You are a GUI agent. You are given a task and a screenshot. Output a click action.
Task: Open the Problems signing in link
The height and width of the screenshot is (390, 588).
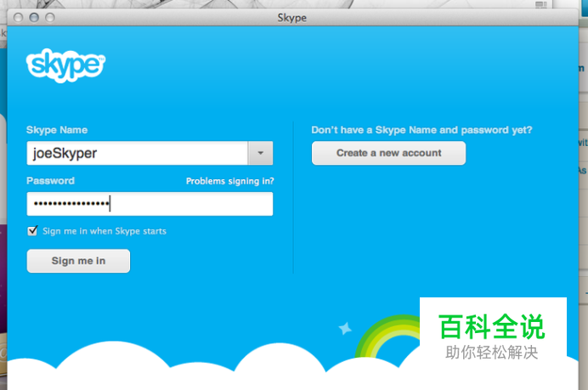coord(230,181)
